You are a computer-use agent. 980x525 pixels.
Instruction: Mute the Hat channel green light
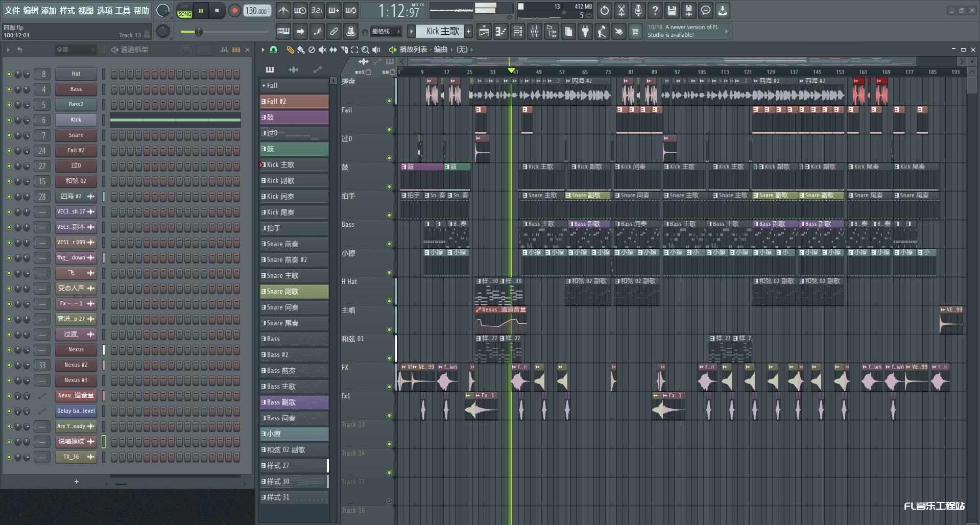pyautogui.click(x=9, y=74)
